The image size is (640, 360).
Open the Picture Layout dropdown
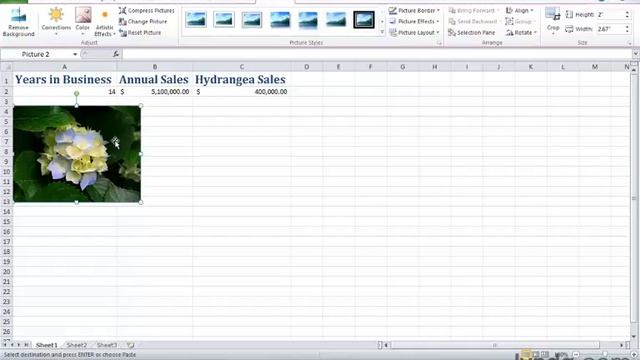[x=414, y=33]
